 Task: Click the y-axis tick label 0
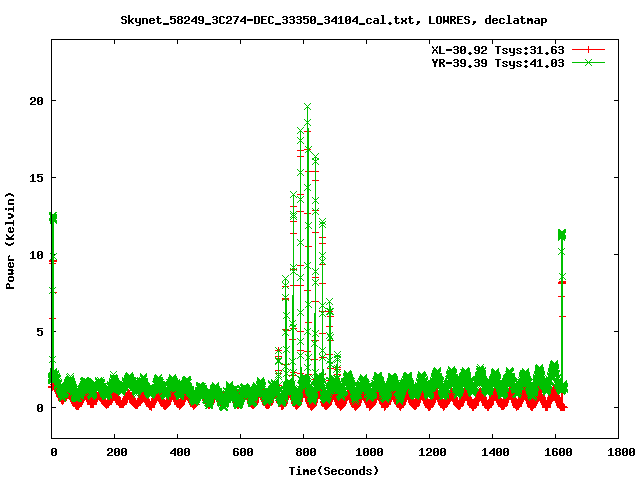click(x=40, y=408)
